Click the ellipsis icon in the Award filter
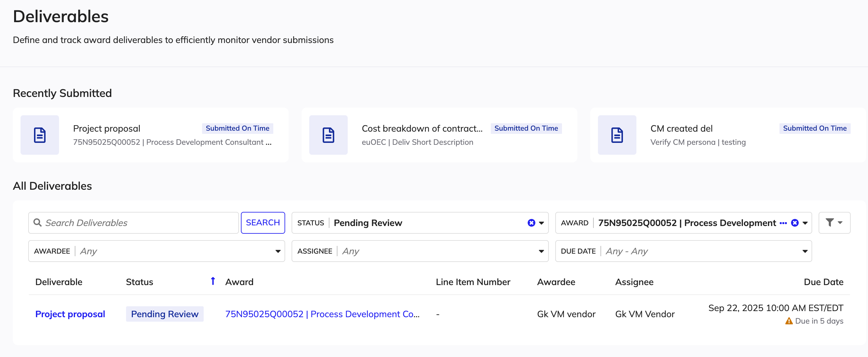This screenshot has height=357, width=868. pyautogui.click(x=783, y=223)
